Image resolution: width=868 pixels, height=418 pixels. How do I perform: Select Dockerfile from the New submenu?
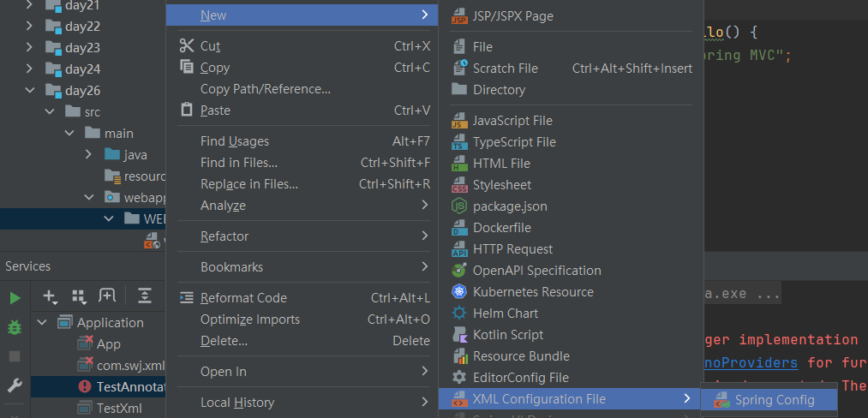point(501,228)
